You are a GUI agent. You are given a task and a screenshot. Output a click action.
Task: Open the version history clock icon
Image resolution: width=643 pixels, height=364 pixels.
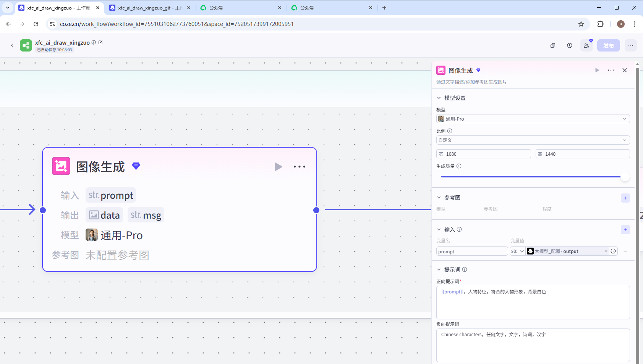tap(570, 45)
